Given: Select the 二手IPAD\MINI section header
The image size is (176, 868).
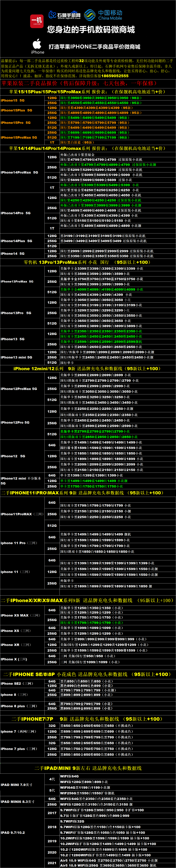Looking at the screenshot, I should [88, 768].
